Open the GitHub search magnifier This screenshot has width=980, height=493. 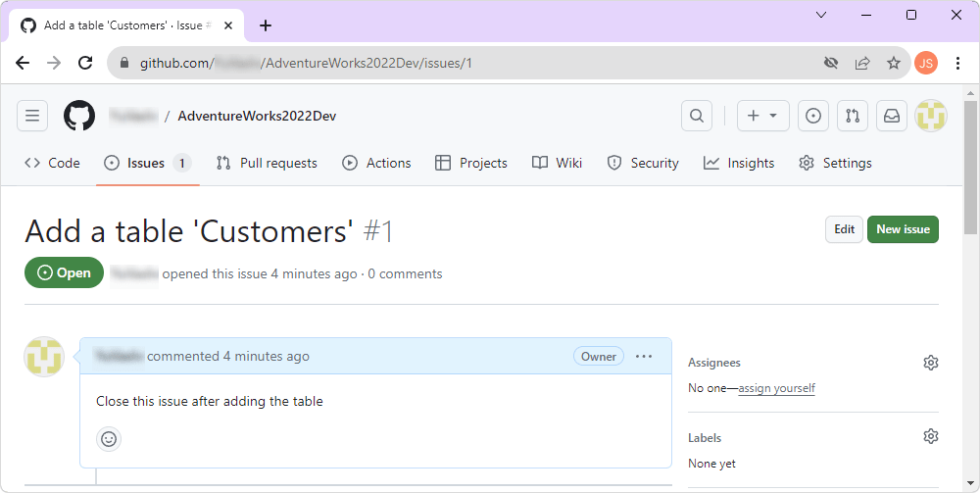697,116
